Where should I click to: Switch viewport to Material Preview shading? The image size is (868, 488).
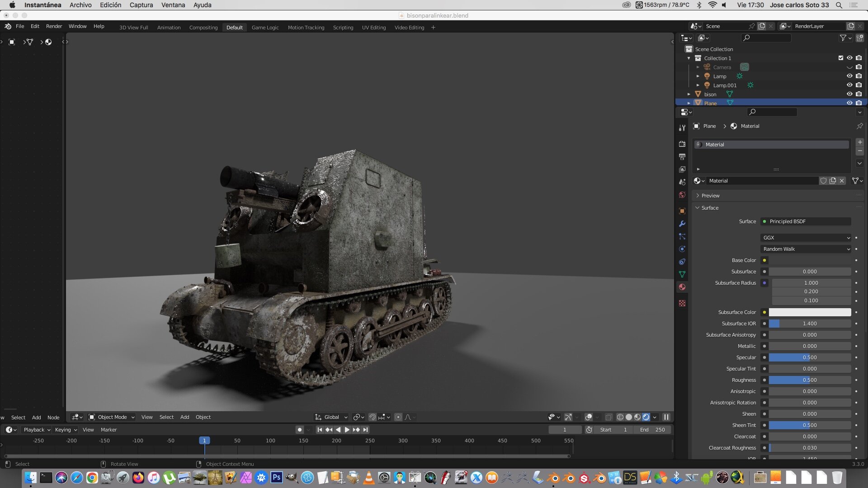click(x=637, y=417)
